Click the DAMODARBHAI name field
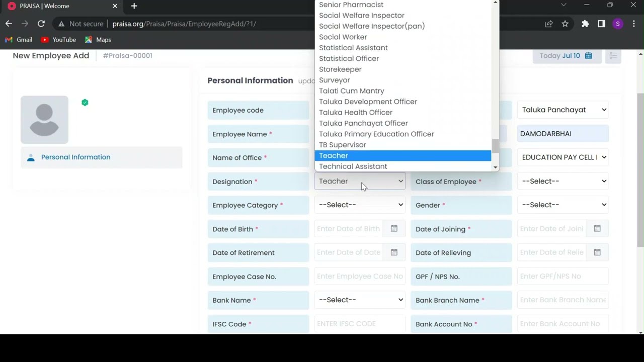The height and width of the screenshot is (362, 644). pos(563,134)
